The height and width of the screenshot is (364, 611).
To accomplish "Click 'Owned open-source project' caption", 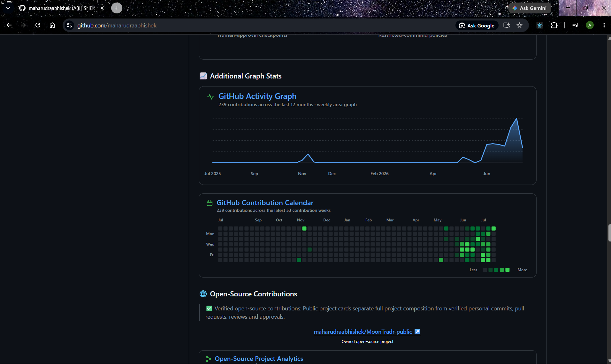I will pos(367,341).
